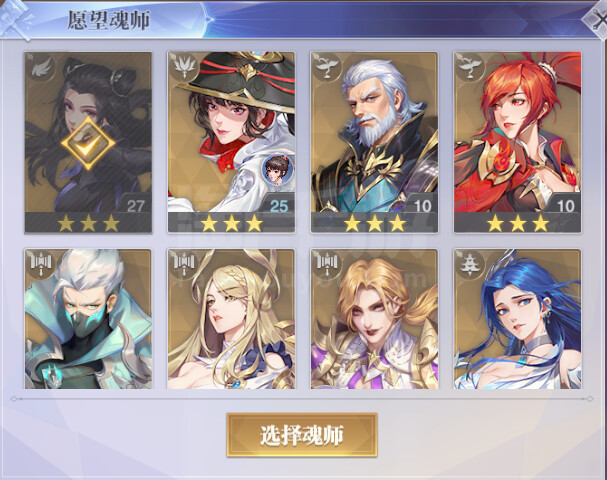Image resolution: width=607 pixels, height=480 pixels.
Task: Select the red-haired woman soul master card
Action: (517, 142)
